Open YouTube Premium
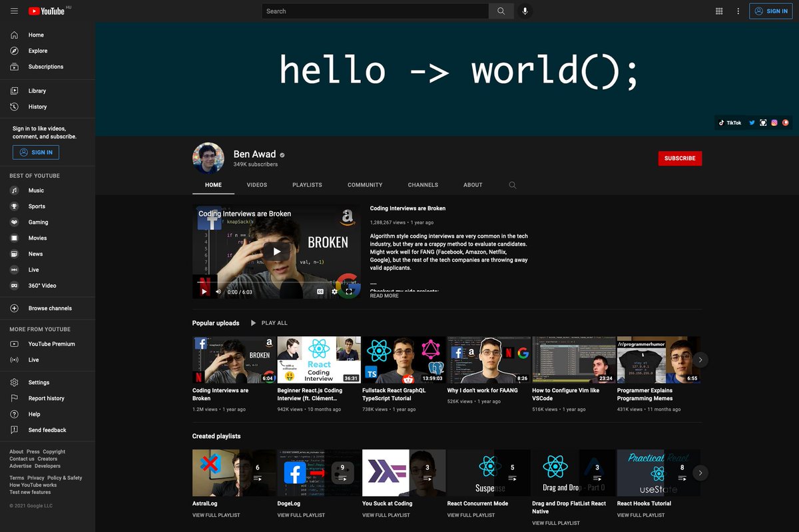 (x=47, y=344)
